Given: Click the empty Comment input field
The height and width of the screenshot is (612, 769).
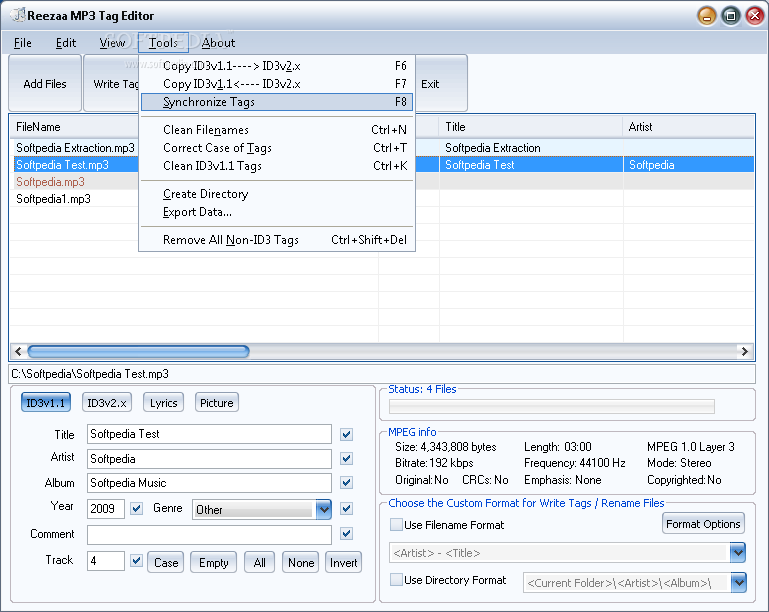Looking at the screenshot, I should pyautogui.click(x=209, y=535).
